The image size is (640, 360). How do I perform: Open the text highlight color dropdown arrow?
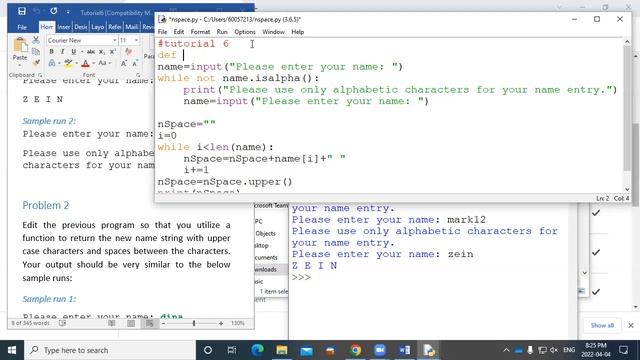pyautogui.click(x=76, y=63)
